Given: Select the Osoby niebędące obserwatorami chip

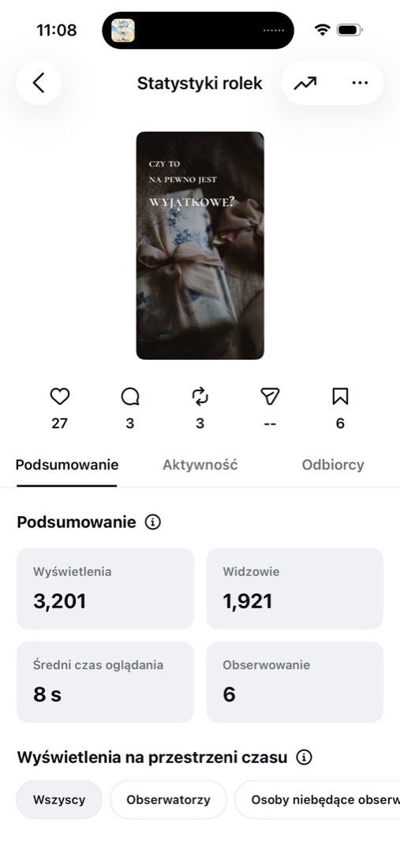Looking at the screenshot, I should click(318, 799).
